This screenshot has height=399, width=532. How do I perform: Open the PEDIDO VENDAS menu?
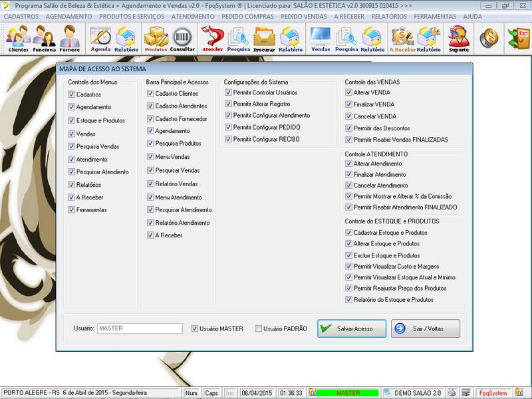click(x=304, y=16)
